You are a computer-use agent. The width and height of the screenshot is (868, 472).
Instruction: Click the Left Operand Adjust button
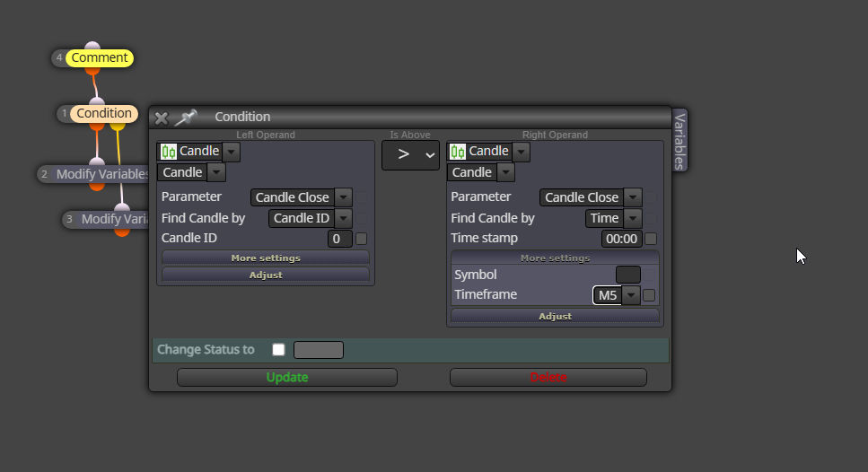pyautogui.click(x=266, y=275)
